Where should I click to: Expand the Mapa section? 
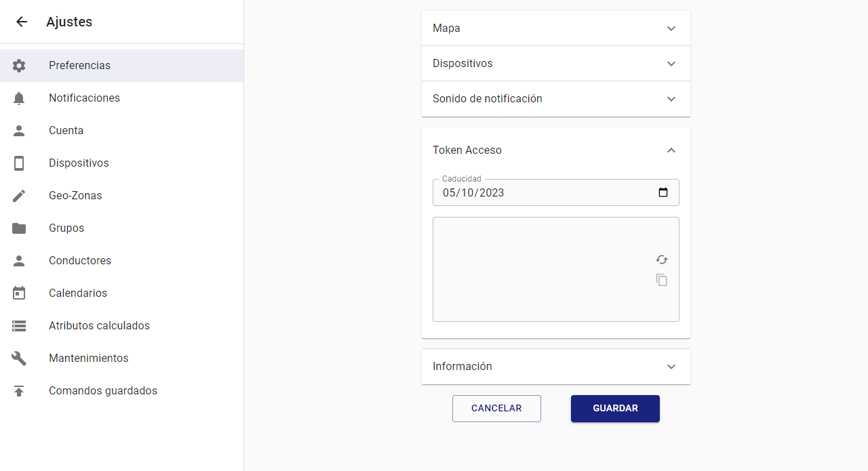[x=556, y=28]
